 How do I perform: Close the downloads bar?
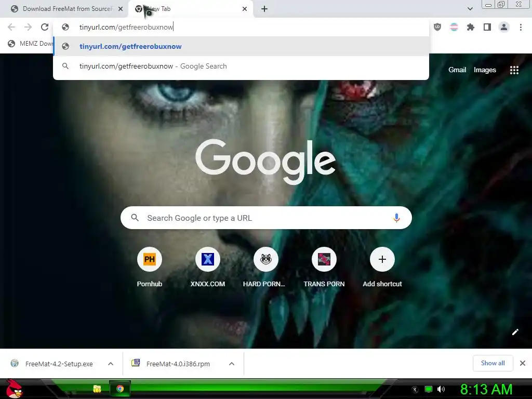523,363
